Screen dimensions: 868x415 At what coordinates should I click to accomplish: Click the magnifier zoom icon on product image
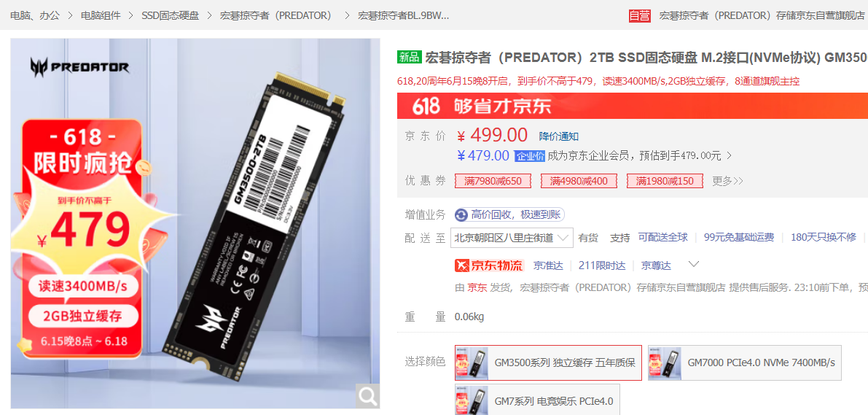click(x=368, y=396)
